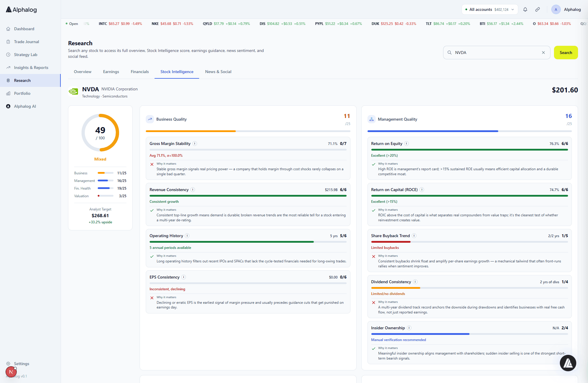Click the link connection icon
Viewport: 588px width, 383px height.
click(x=538, y=9)
